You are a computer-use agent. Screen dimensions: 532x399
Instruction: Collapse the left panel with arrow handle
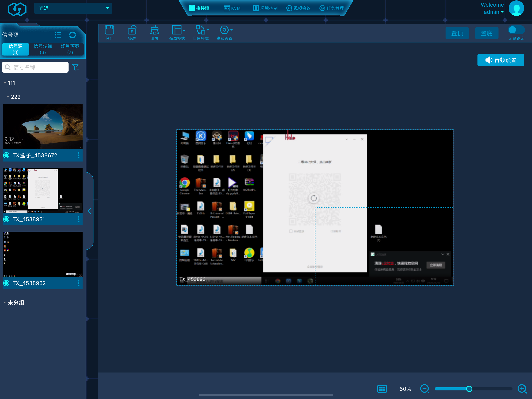pos(89,211)
